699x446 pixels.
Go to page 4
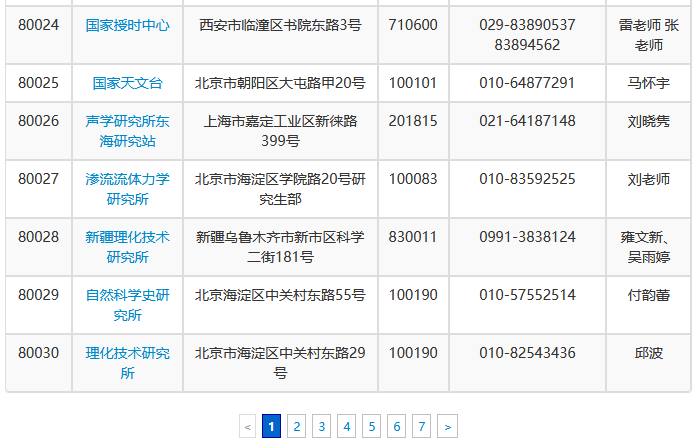click(x=346, y=427)
